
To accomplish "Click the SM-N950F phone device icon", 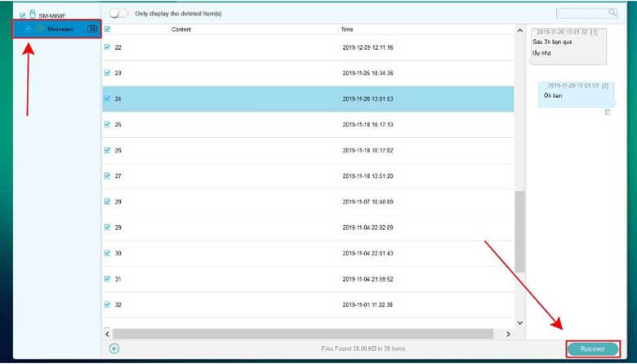I will [32, 14].
